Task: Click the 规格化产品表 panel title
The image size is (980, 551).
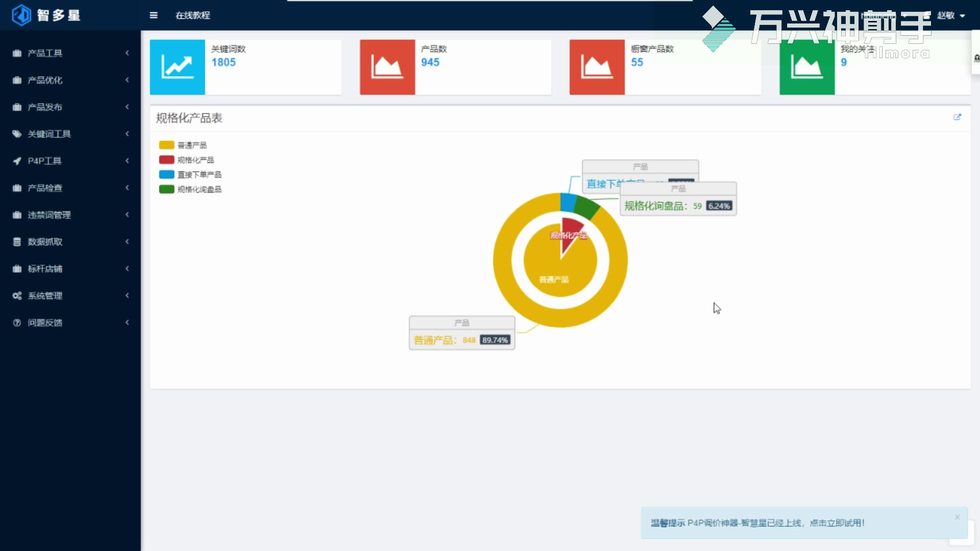Action: (189, 118)
